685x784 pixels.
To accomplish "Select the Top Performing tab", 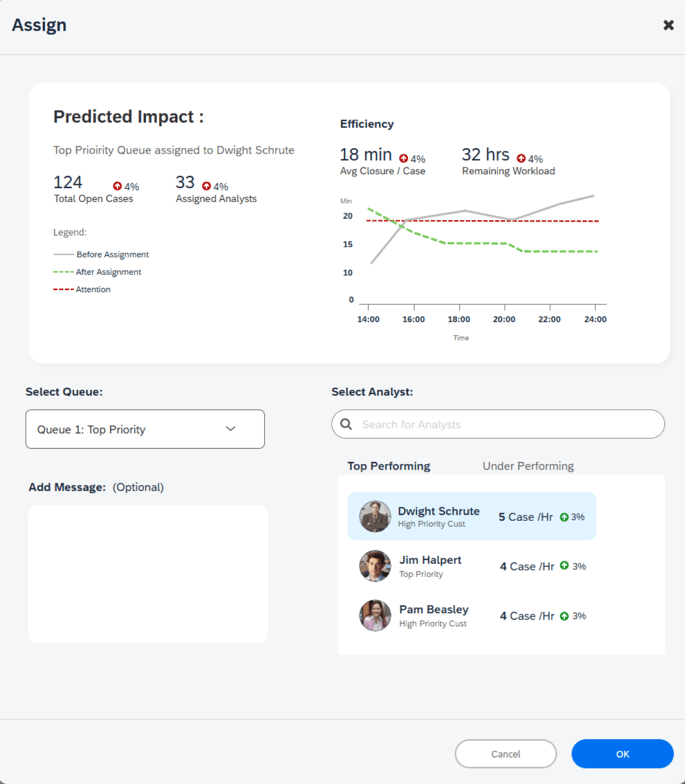I will [389, 466].
